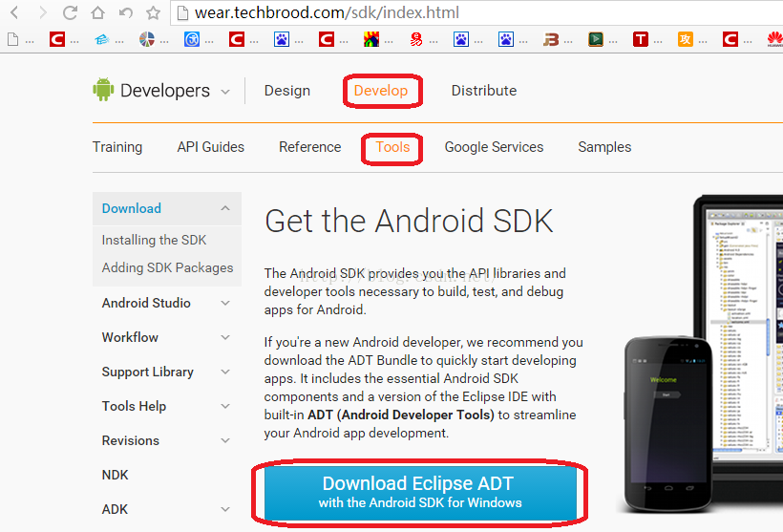The height and width of the screenshot is (532, 783).
Task: Expand the Revisions section chevron
Action: (x=225, y=440)
